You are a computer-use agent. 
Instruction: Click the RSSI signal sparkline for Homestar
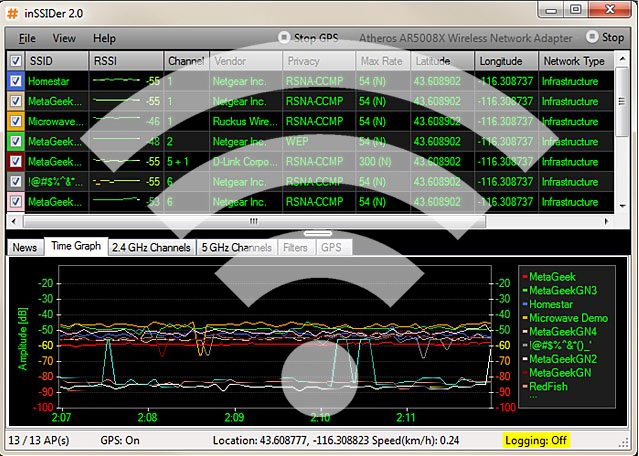(119, 81)
